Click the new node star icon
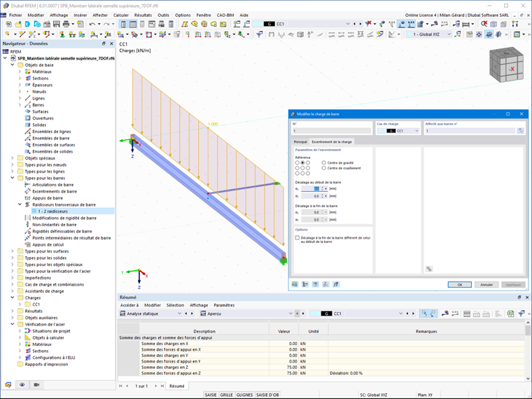This screenshot has width=532, height=399. pos(8,34)
